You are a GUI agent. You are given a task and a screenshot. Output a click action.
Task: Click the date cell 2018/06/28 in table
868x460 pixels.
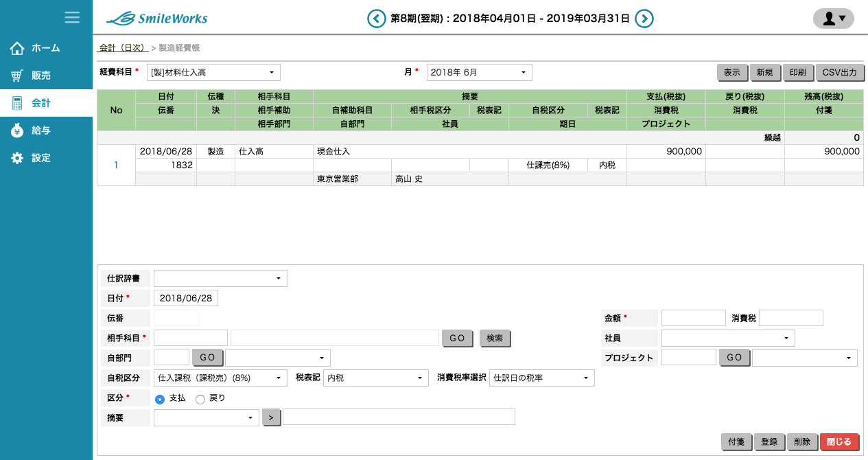pyautogui.click(x=166, y=151)
